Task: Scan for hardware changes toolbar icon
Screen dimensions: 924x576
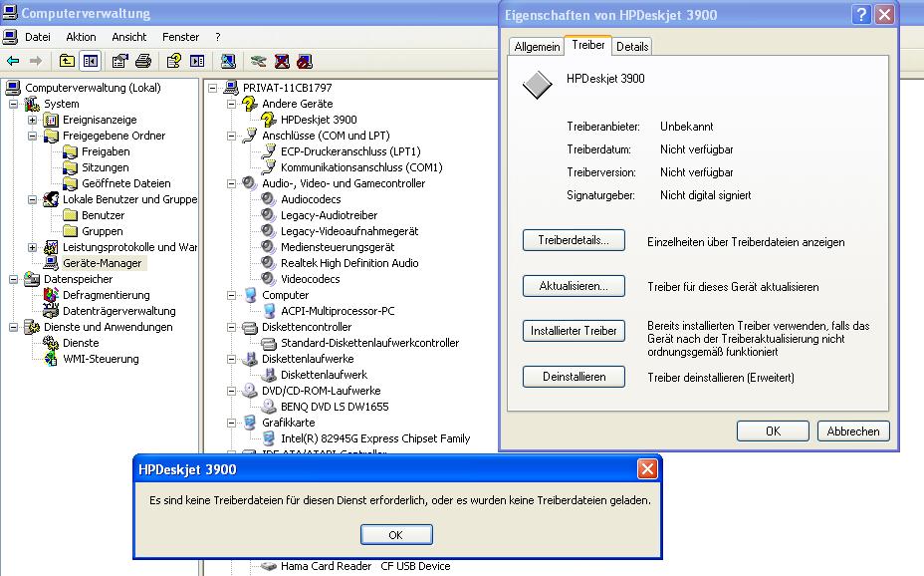Action: (228, 61)
